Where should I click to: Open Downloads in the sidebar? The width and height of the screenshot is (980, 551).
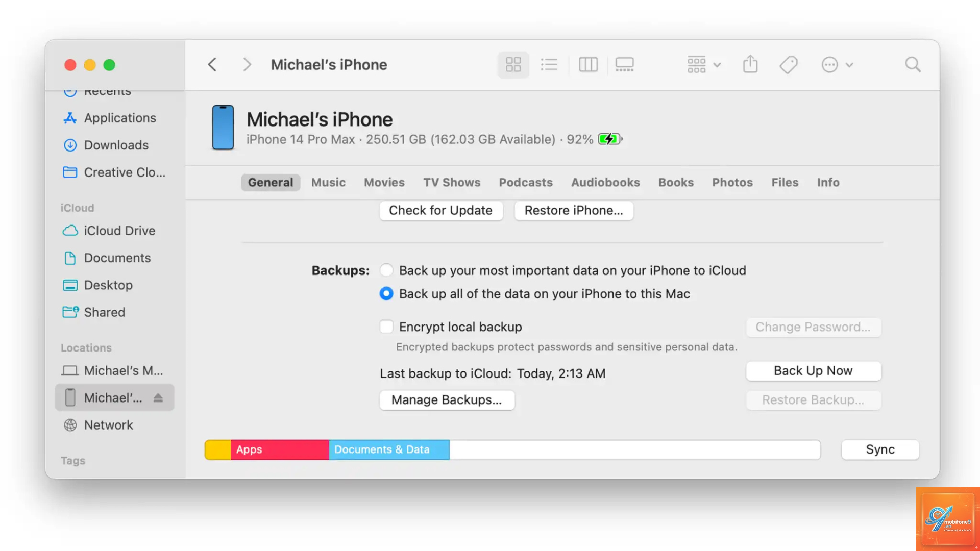114,145
